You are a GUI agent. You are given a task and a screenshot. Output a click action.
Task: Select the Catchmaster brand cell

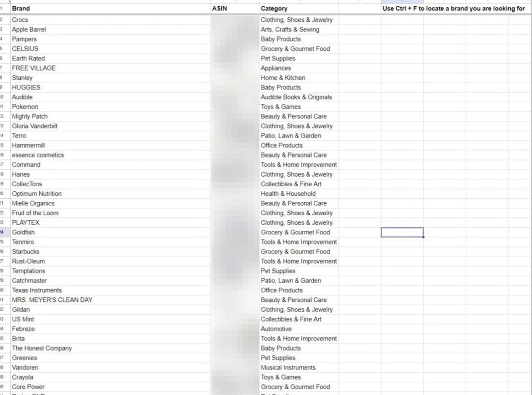110,280
